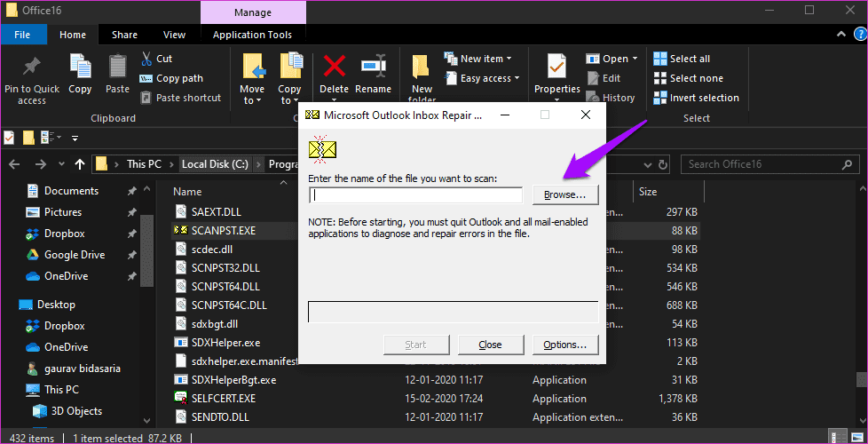Open the File menu tab

[x=22, y=35]
